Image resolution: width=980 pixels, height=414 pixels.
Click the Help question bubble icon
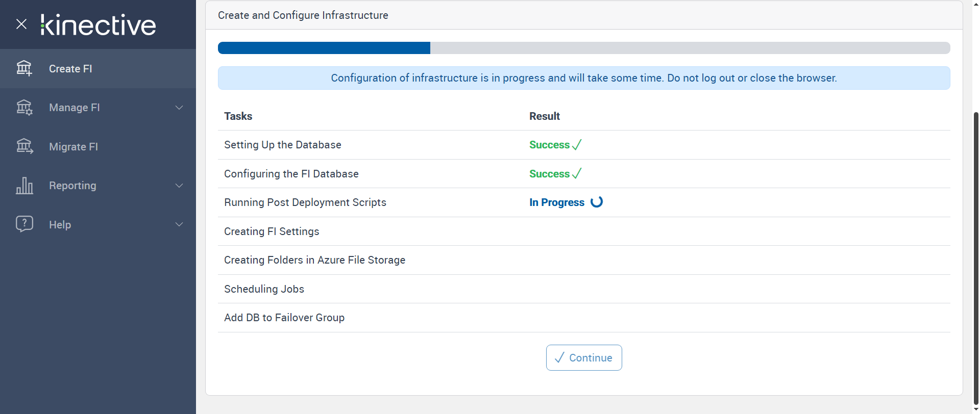tap(24, 224)
